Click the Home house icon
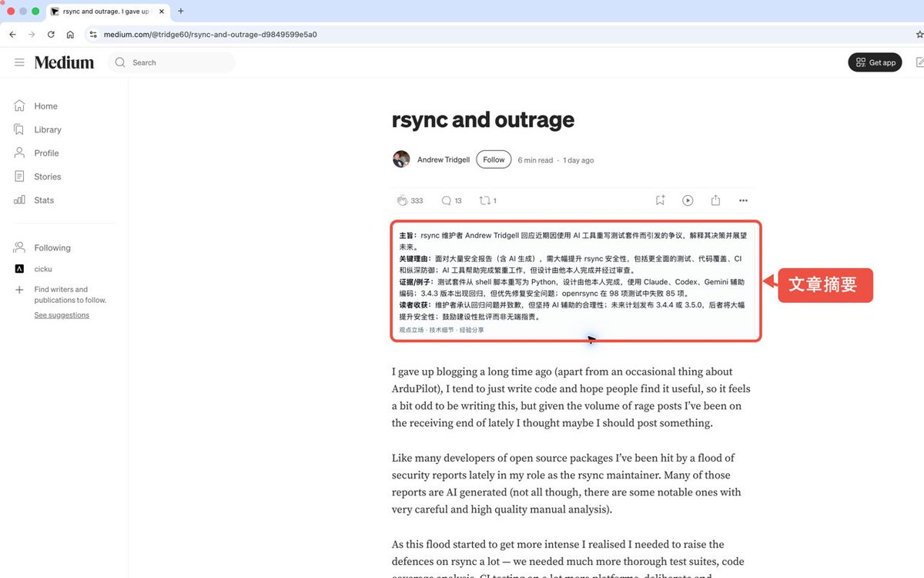924x578 pixels. click(x=19, y=106)
